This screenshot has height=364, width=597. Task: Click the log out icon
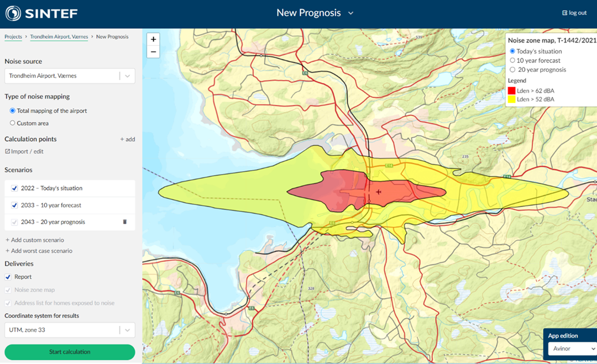pyautogui.click(x=564, y=13)
